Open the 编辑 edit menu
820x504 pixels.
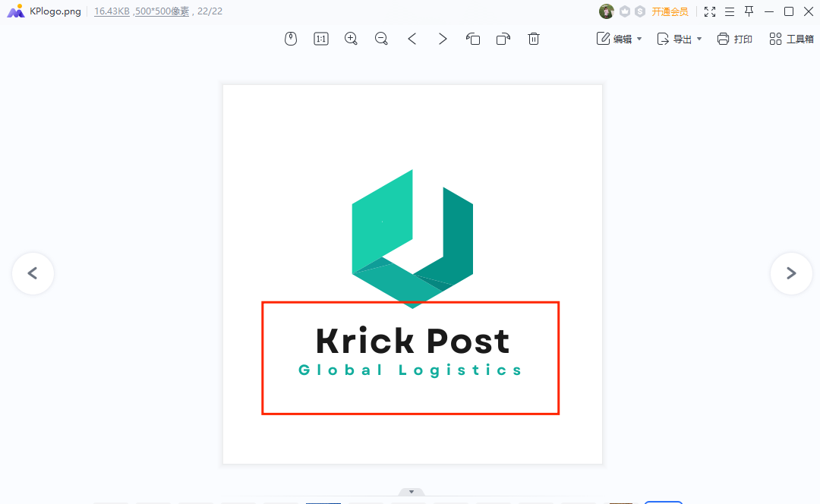click(614, 39)
